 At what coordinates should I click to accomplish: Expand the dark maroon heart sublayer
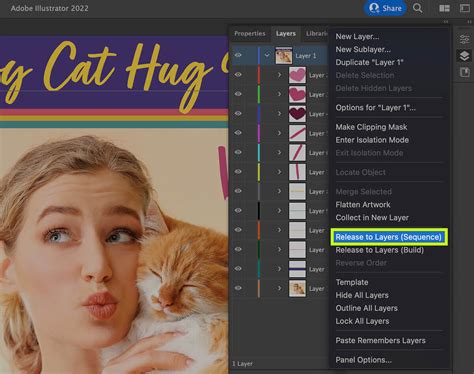tap(279, 114)
